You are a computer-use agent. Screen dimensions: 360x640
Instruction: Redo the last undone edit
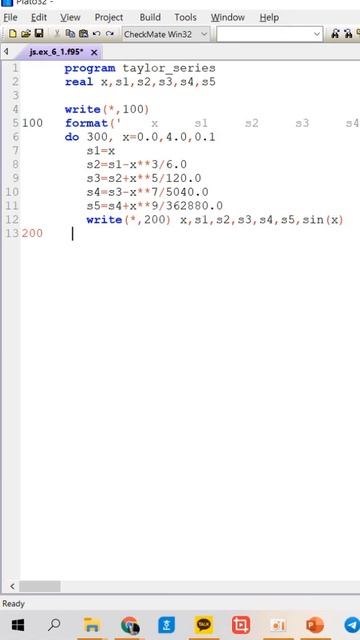point(109,34)
